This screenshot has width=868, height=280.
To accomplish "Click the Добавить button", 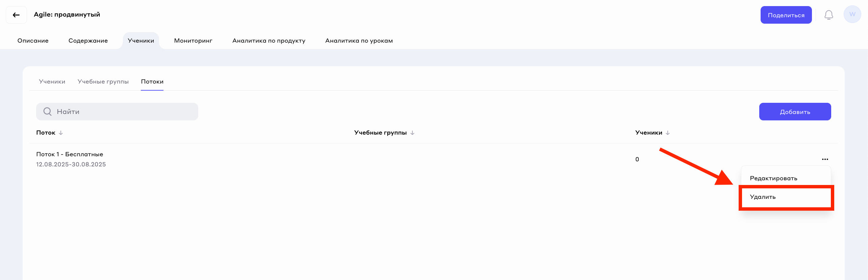I will 795,112.
